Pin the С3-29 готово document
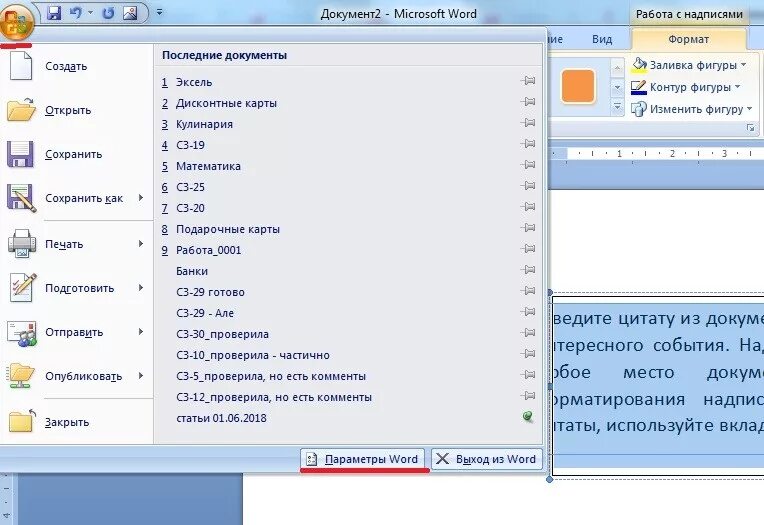The width and height of the screenshot is (764, 525). coord(528,291)
